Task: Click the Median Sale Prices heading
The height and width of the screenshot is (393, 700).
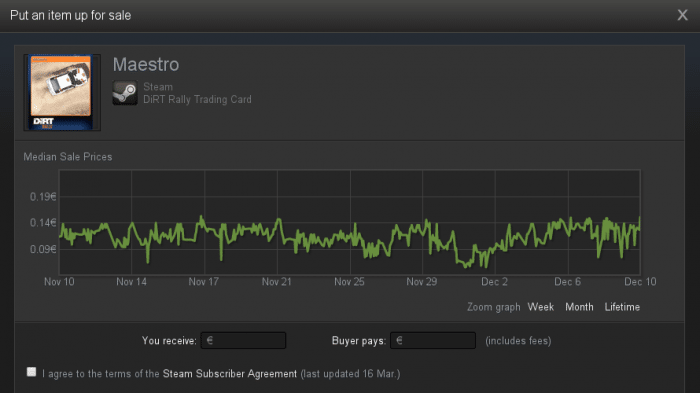Action: pos(68,157)
